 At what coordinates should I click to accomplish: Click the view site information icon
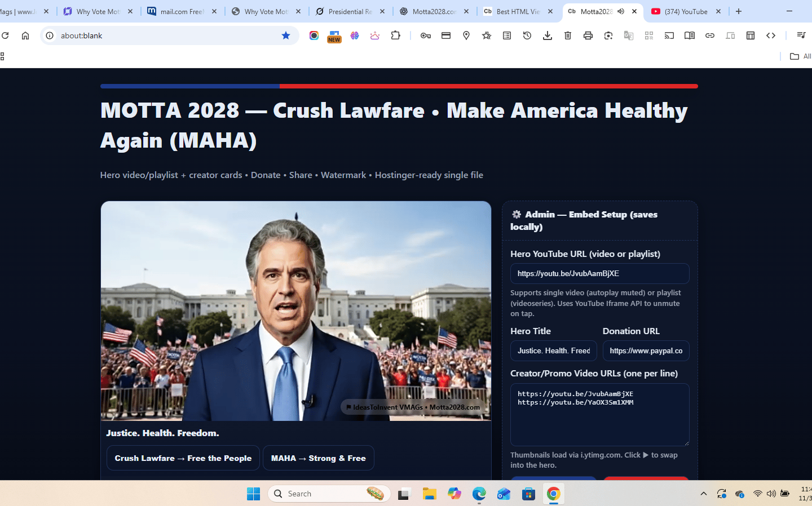coord(50,35)
